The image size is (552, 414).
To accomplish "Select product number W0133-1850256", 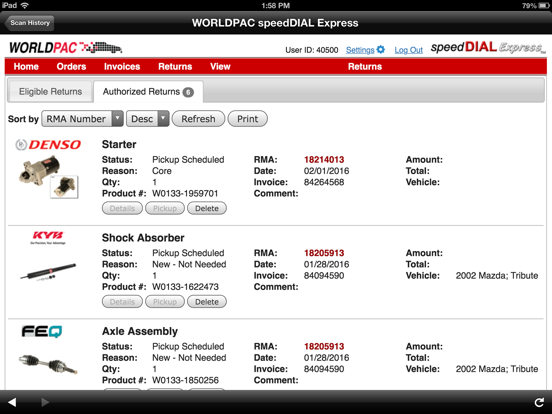I will coord(185,380).
